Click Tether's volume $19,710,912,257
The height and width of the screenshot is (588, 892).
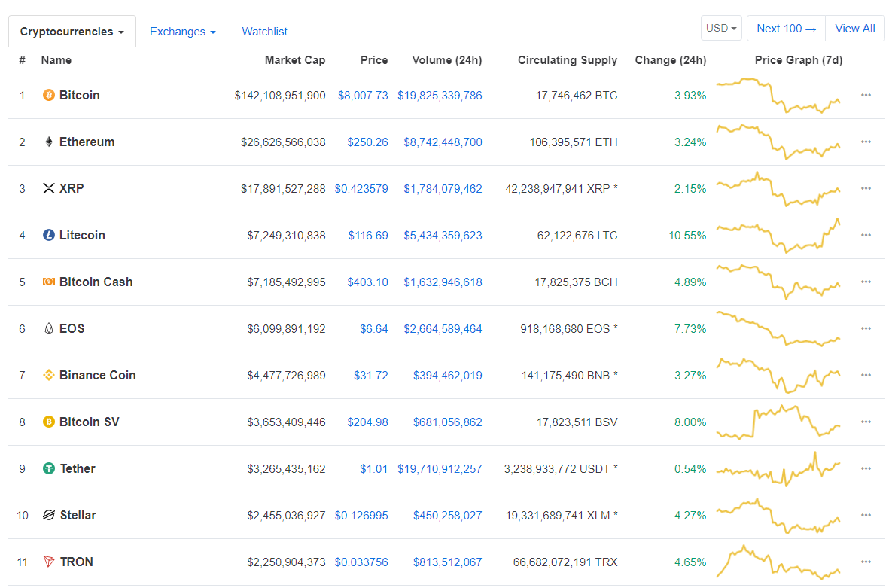tap(440, 469)
